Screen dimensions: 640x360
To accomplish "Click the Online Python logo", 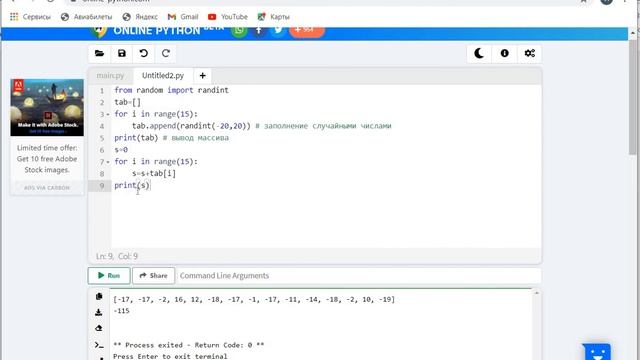I will 156,31.
